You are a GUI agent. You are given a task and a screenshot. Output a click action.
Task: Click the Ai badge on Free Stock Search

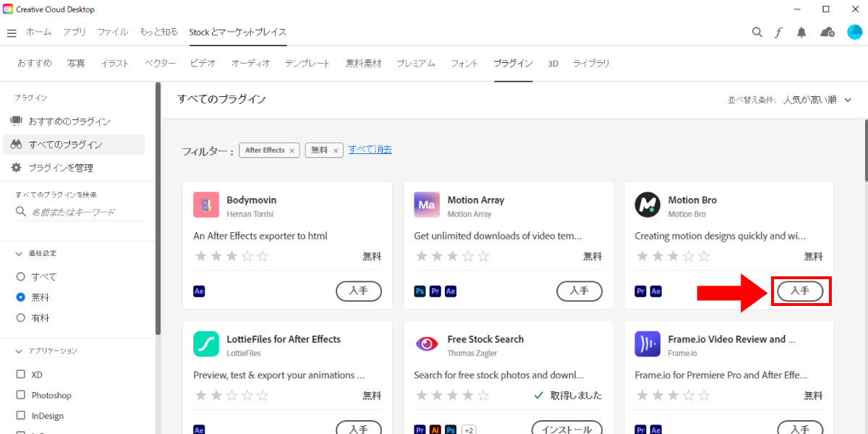435,430
